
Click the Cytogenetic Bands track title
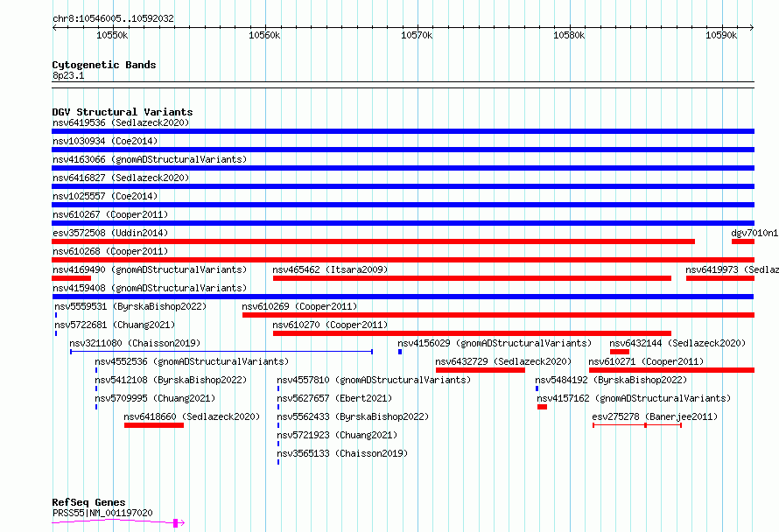(x=104, y=65)
